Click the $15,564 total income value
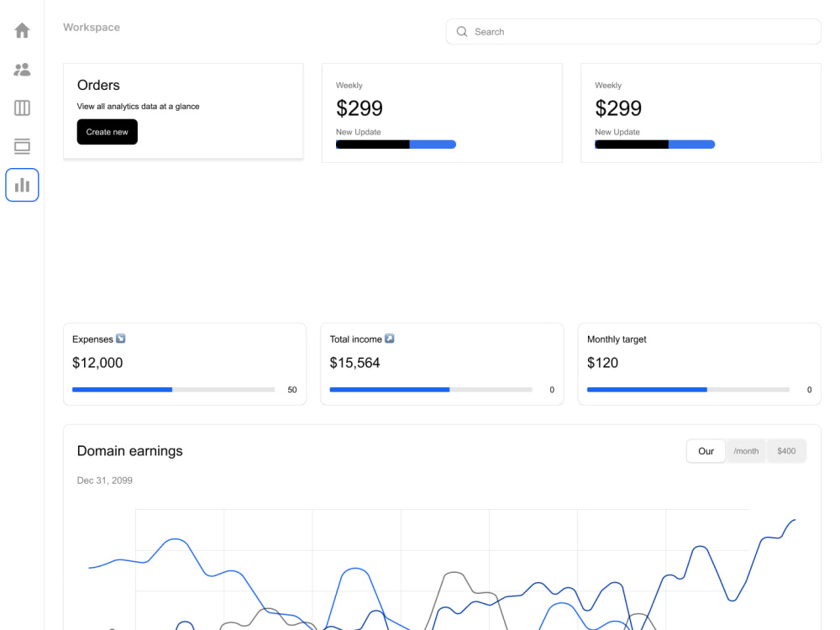Screen dimensions: 840x630 click(354, 363)
